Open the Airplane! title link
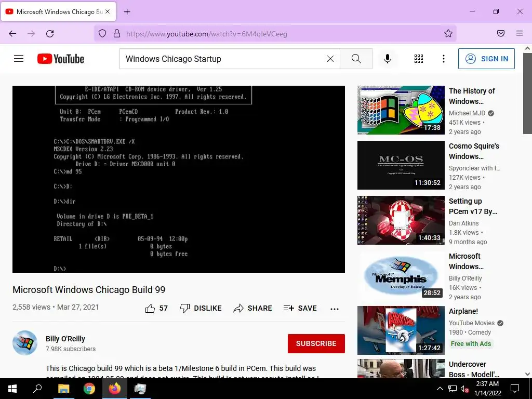Screen dimensions: 532x399 coord(463,311)
